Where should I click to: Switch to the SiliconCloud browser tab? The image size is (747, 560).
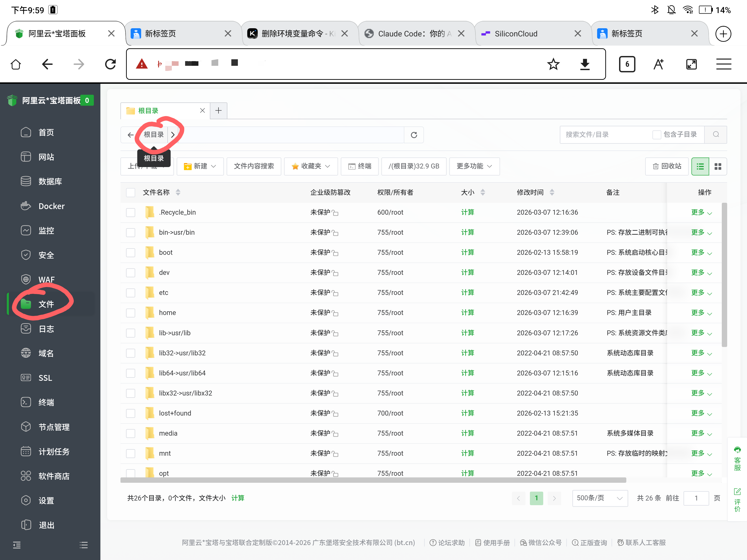(516, 33)
